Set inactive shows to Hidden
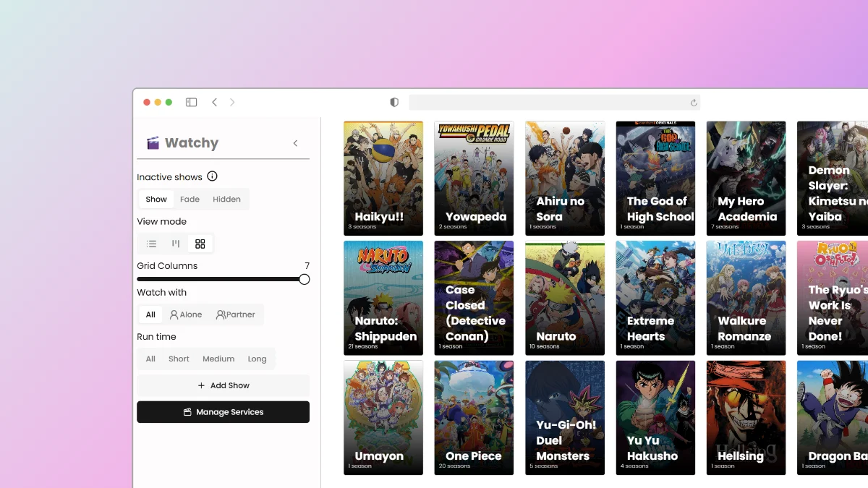 point(226,200)
